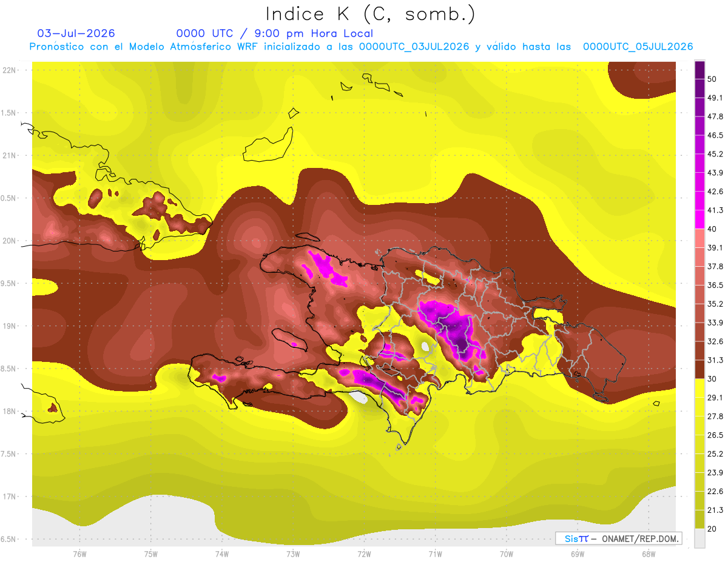Click the legend value "42.6"
The image size is (728, 562).
tap(715, 192)
